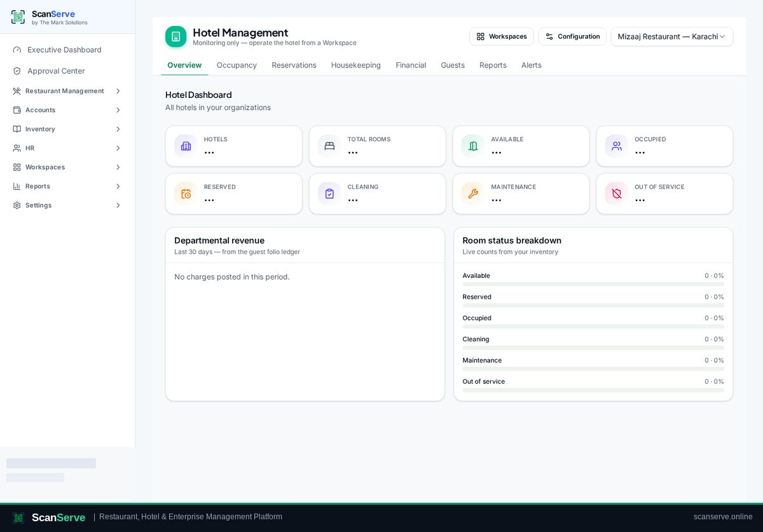Open the Guests tab

pyautogui.click(x=453, y=65)
